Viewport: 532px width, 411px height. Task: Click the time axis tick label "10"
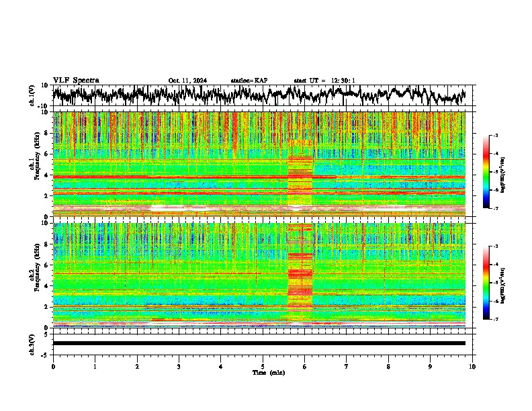472,367
